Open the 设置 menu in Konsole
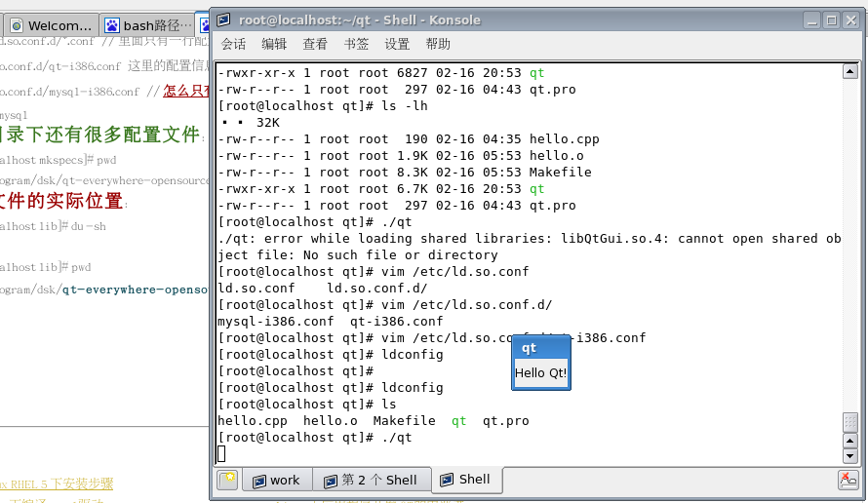Viewport: 868px width, 503px height. (397, 44)
